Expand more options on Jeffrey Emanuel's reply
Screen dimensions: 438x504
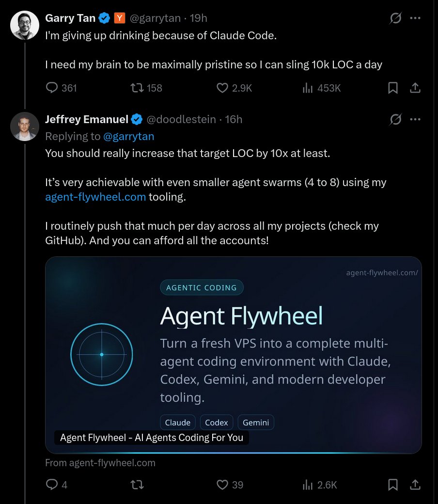[415, 119]
